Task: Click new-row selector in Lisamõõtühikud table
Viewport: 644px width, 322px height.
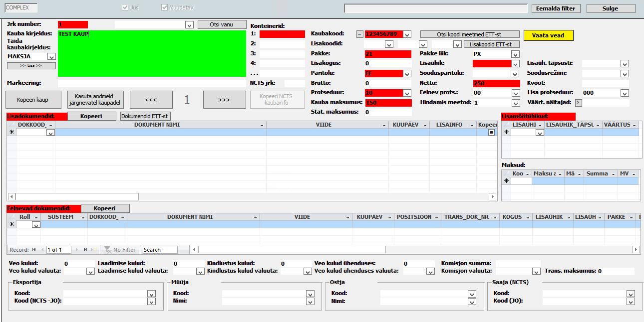Action: pyautogui.click(x=506, y=133)
